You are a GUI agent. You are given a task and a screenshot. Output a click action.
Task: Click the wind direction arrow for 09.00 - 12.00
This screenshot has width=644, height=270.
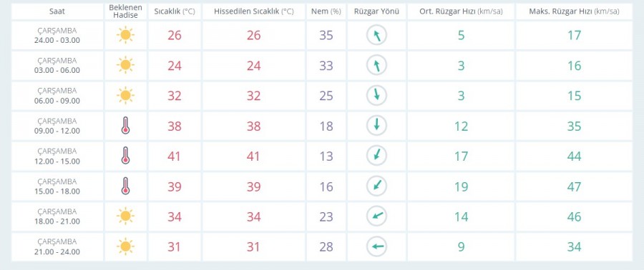coord(376,126)
